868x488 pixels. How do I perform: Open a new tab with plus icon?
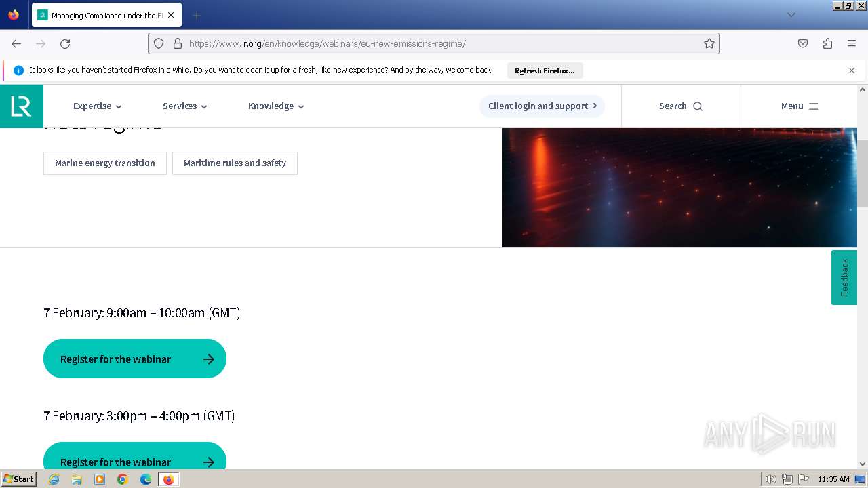coord(196,15)
